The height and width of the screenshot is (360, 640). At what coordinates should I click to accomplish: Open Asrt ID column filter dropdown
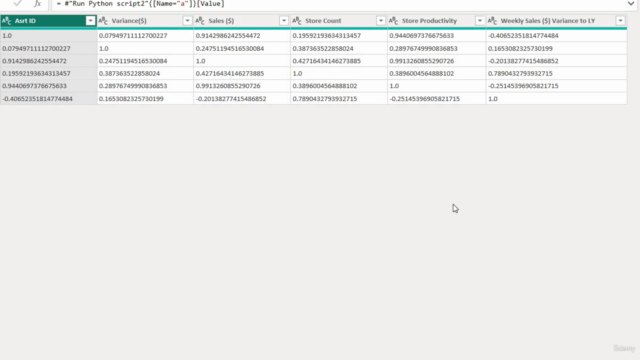90,21
